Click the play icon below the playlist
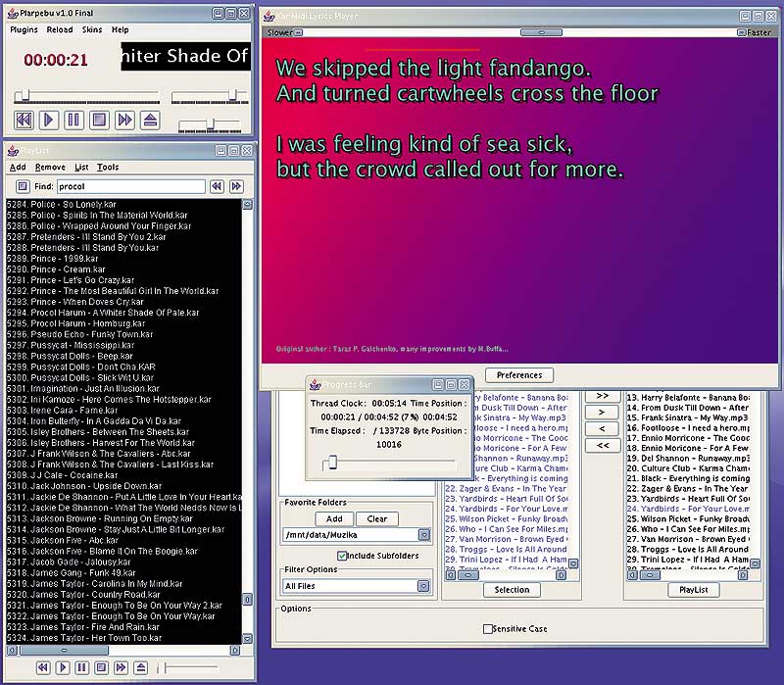The image size is (784, 685). [x=63, y=667]
